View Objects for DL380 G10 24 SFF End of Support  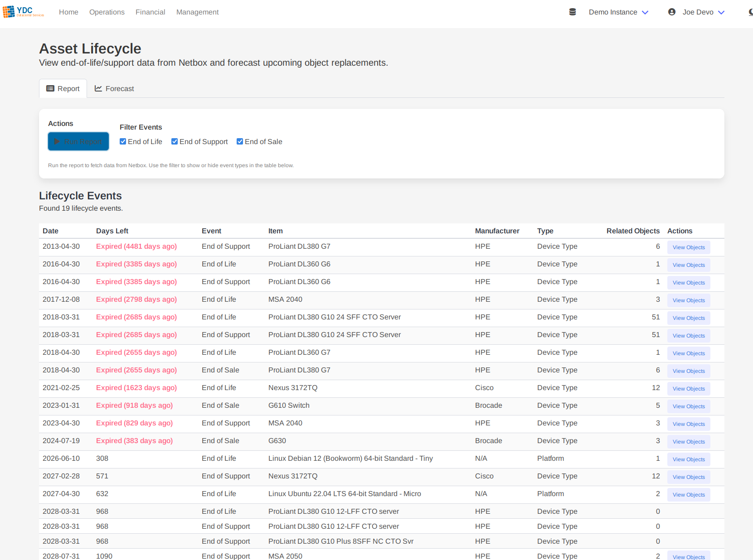[689, 336]
